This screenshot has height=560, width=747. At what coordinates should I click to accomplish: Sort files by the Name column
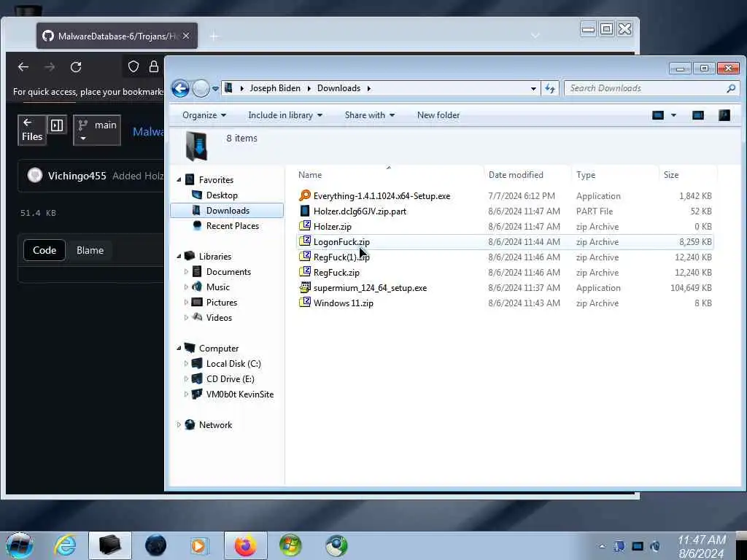coord(310,175)
